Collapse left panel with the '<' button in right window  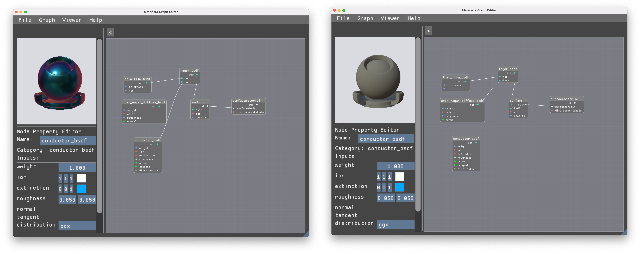(x=428, y=31)
